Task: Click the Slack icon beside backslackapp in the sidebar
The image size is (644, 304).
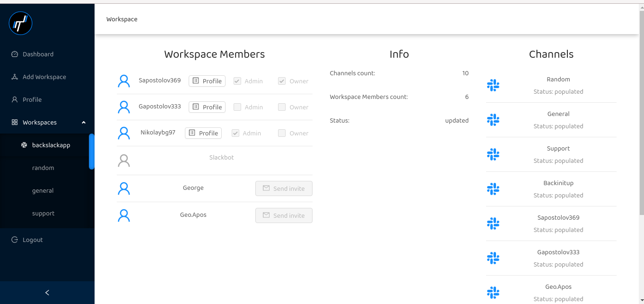Action: (24, 145)
